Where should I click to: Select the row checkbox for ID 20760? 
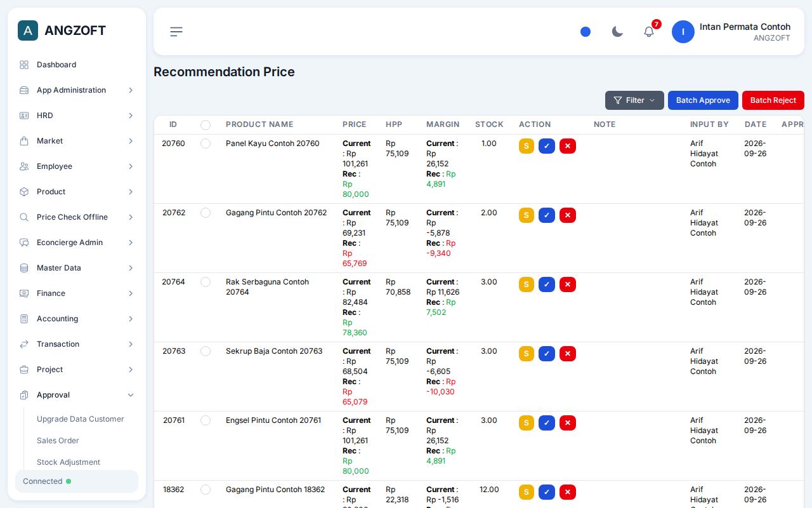pyautogui.click(x=206, y=144)
